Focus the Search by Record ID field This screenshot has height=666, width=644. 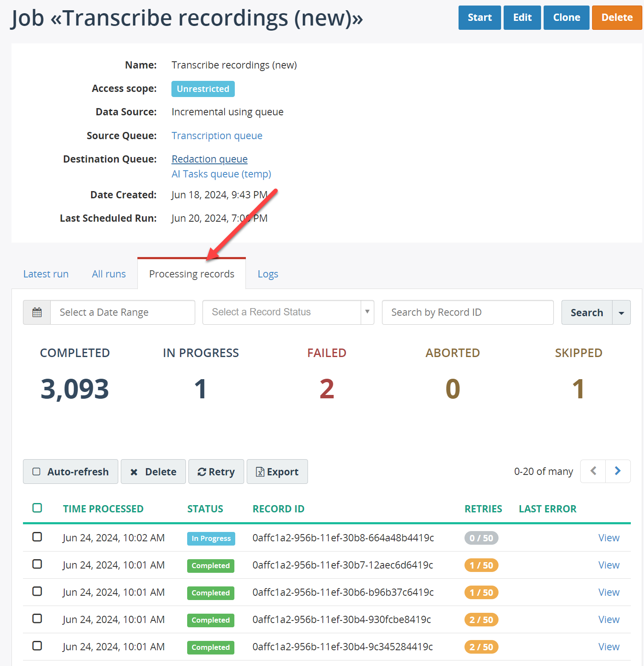point(468,312)
